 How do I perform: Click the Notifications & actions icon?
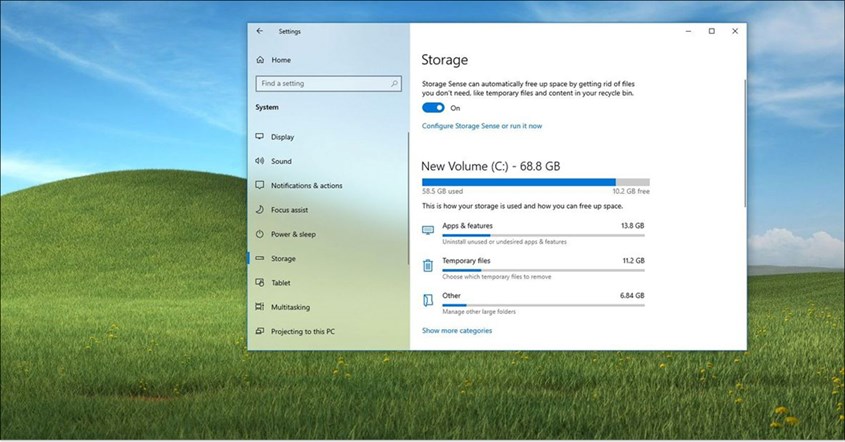click(260, 185)
